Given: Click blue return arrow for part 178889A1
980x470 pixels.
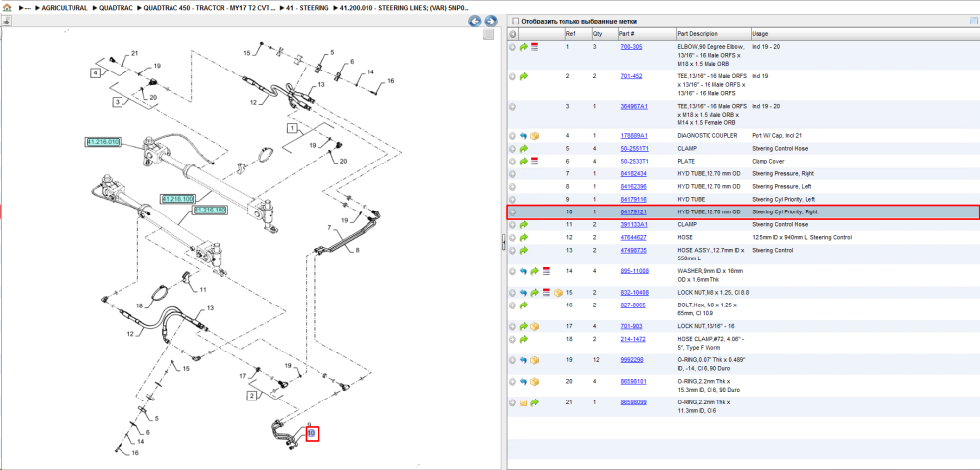Looking at the screenshot, I should point(523,136).
